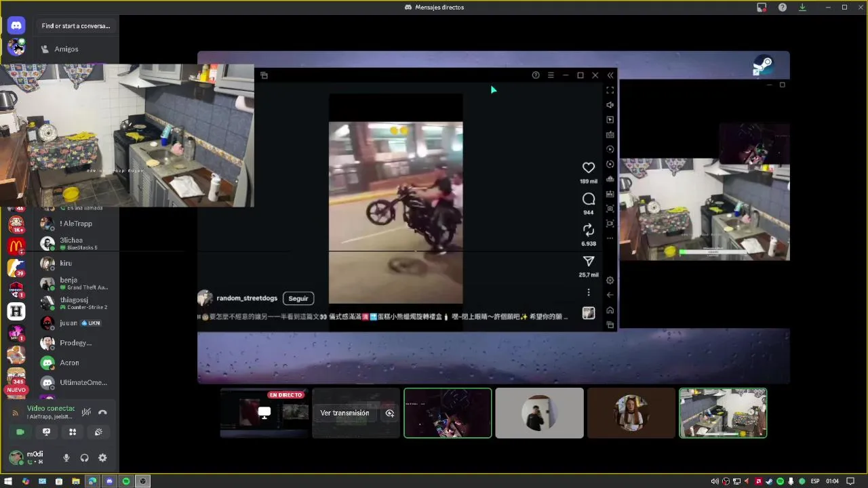The width and height of the screenshot is (868, 488).
Task: Click Seguir next to random_streetdogs
Action: point(298,298)
